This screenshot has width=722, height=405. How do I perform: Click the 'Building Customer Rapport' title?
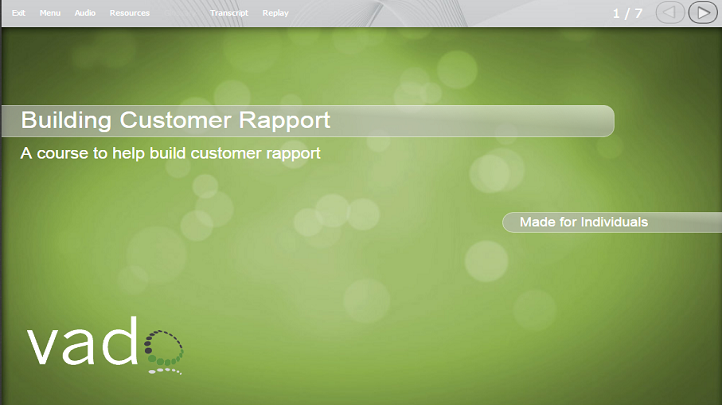(x=175, y=120)
